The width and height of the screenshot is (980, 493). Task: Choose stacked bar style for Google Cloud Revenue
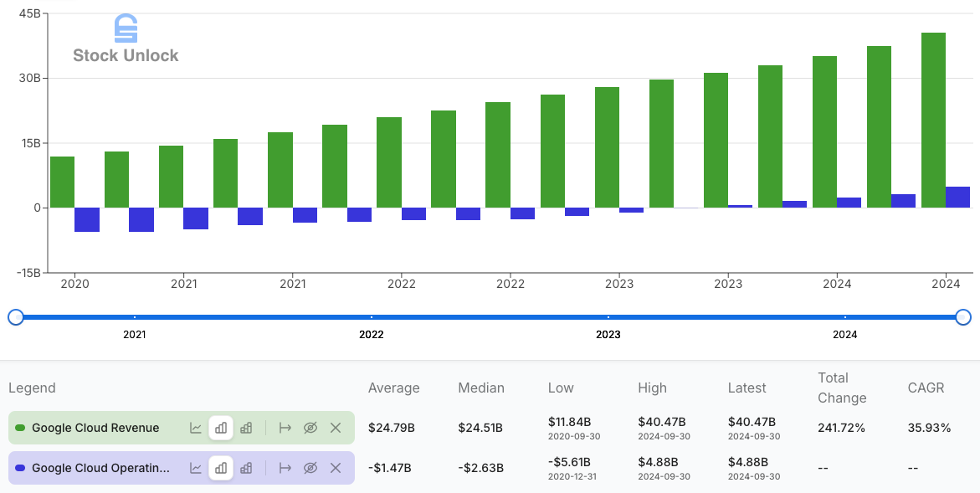coord(246,428)
